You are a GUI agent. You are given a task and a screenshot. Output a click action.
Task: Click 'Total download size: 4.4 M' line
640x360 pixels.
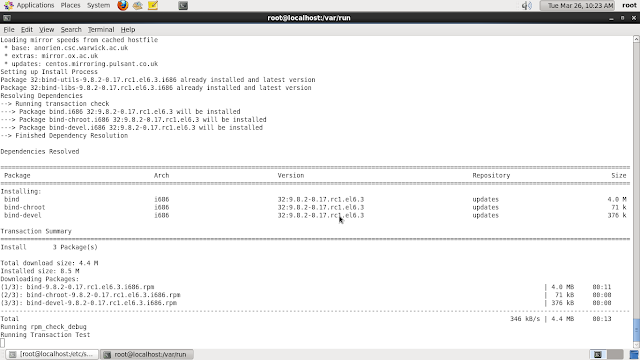point(49,263)
